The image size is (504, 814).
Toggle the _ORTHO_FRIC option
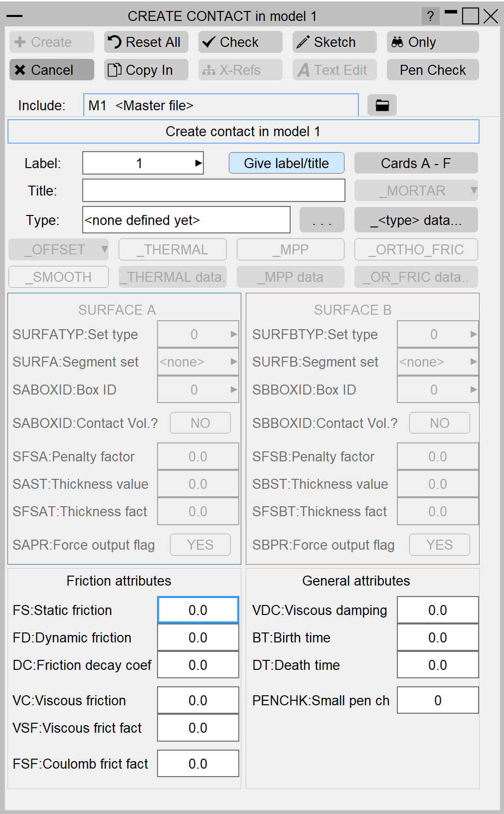coord(416,249)
